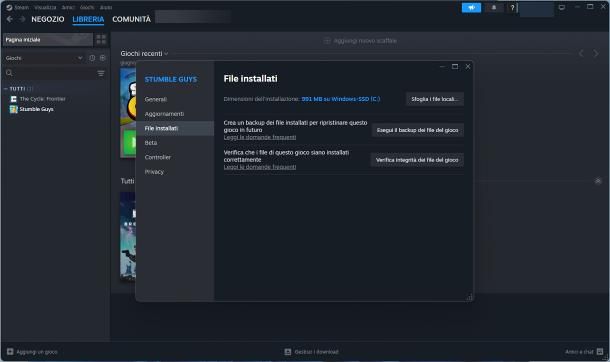Click the Sfoglia i file locali button
Screen dimensions: 610x362
tap(435, 99)
